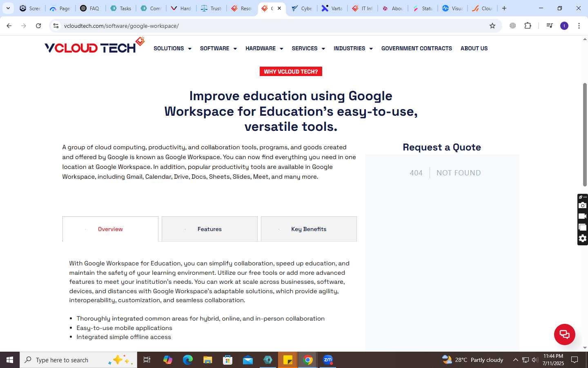Click the Windows taskbar search box
The height and width of the screenshot is (368, 588).
[78, 360]
